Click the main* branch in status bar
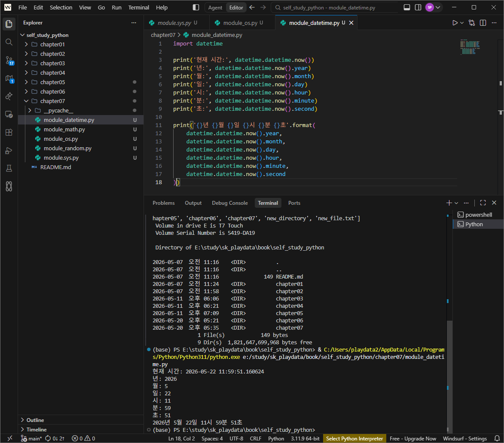 [31, 439]
